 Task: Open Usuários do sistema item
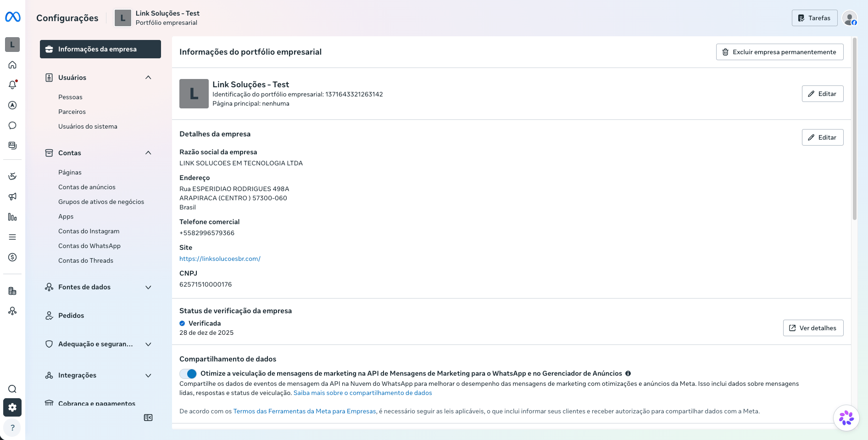click(88, 126)
